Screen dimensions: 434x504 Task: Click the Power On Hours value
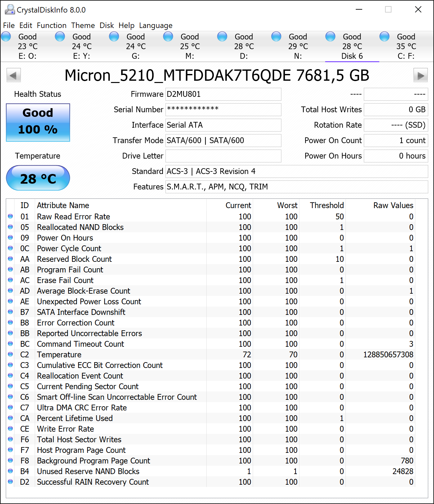coord(396,156)
